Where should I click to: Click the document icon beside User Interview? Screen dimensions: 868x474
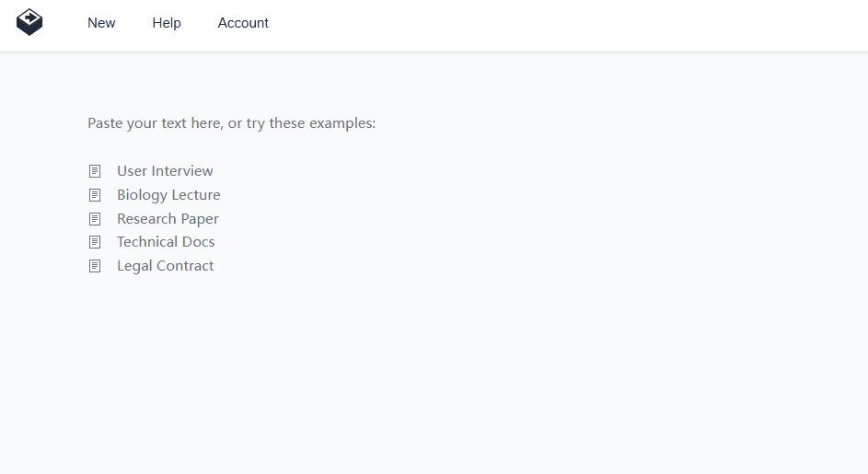(94, 171)
